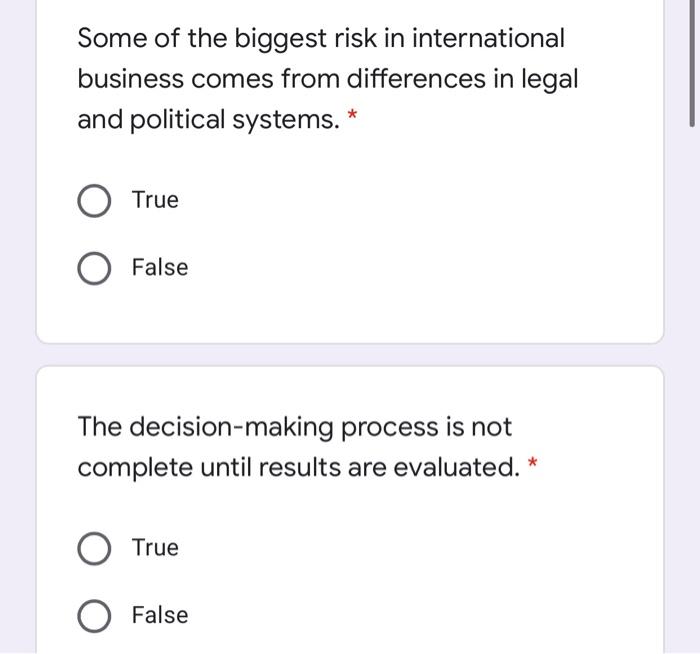
Task: Click the "False" label under decision-making question
Action: coord(160,615)
